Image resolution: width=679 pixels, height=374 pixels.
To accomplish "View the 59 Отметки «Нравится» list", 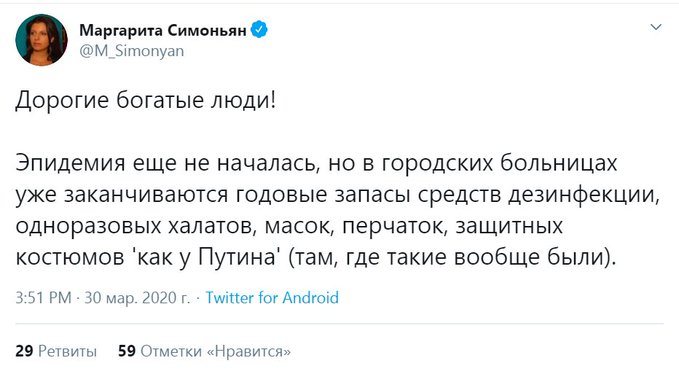I will 204,351.
